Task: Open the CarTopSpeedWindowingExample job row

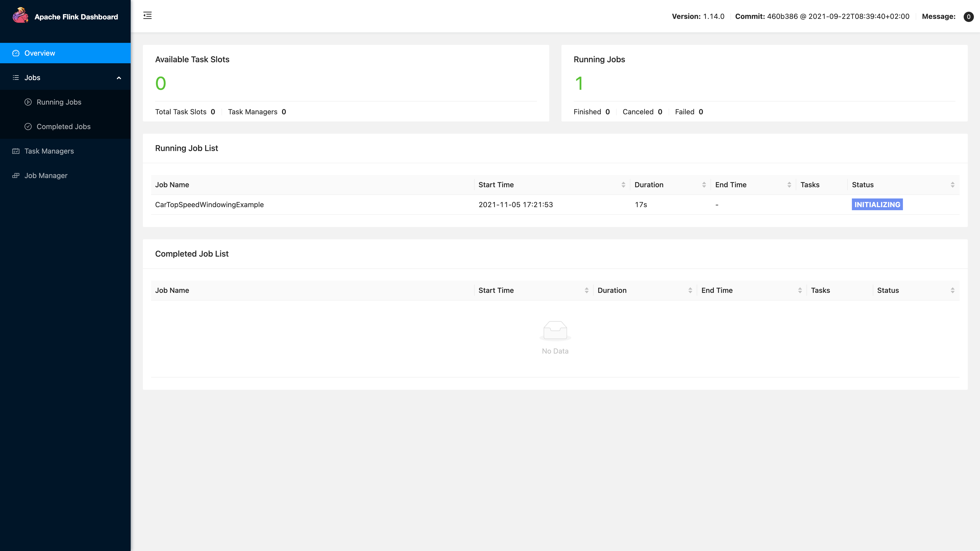Action: coord(209,205)
